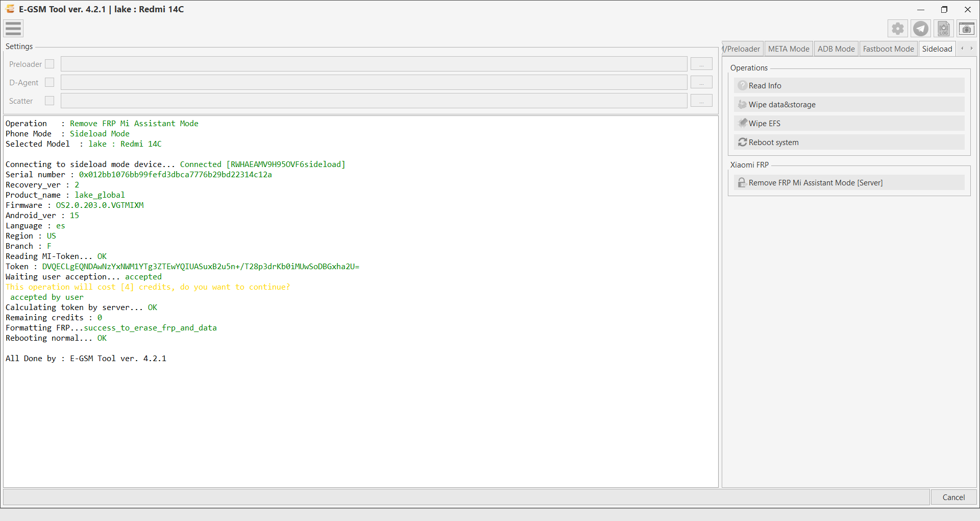Click the 'Language : es' line
The width and height of the screenshot is (980, 521).
click(x=35, y=226)
